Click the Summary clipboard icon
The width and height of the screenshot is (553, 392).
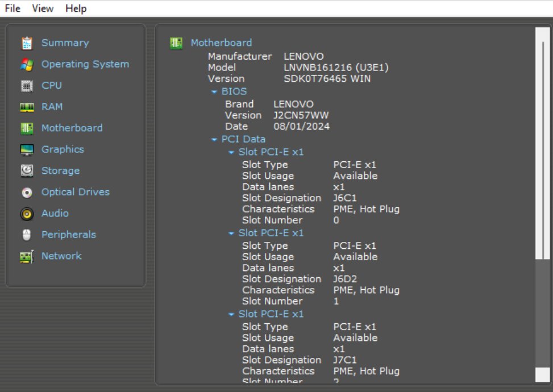pos(27,43)
